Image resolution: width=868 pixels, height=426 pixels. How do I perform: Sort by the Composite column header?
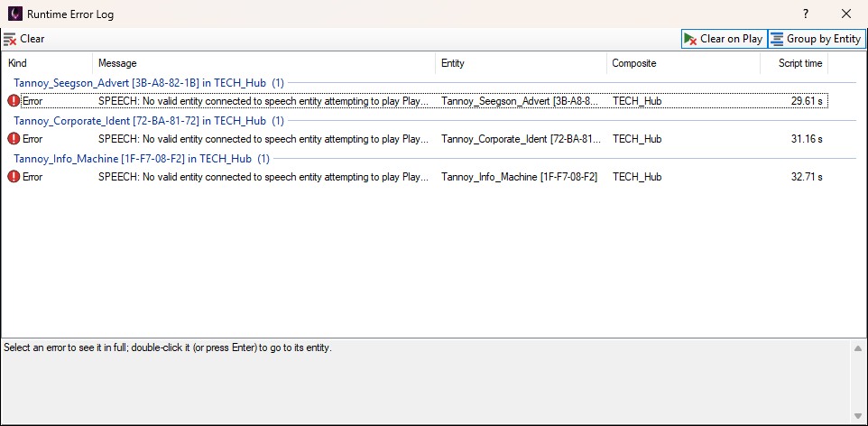point(683,63)
